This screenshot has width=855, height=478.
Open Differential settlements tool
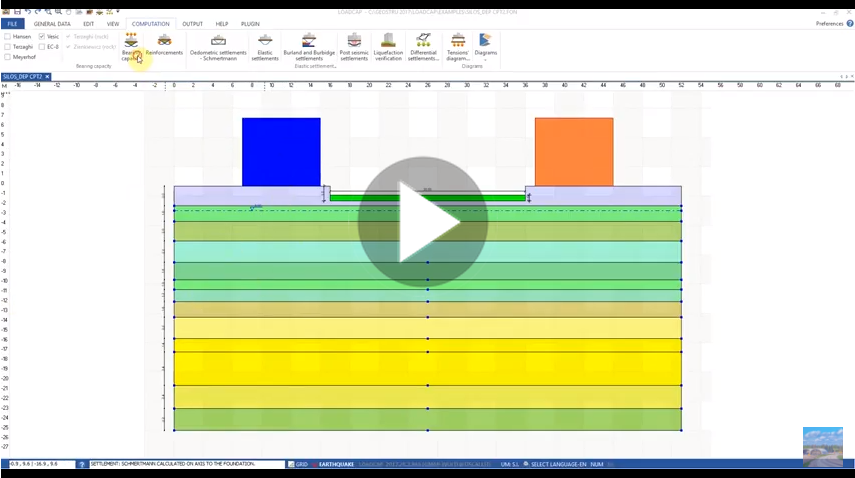click(x=423, y=47)
